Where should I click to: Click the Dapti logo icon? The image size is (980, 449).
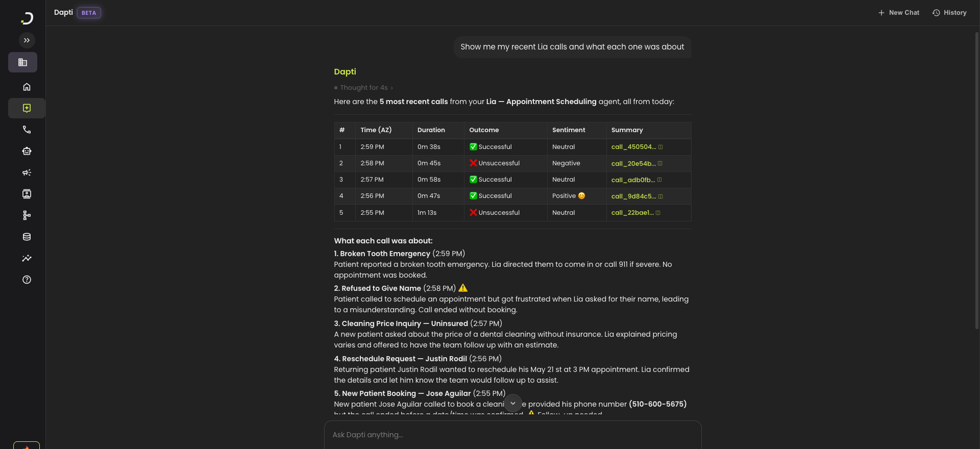27,18
